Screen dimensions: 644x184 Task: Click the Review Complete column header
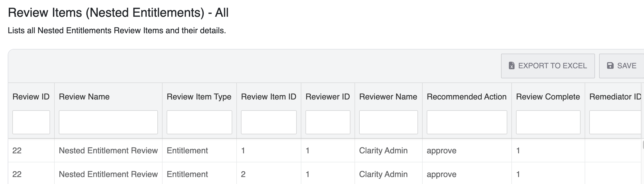pyautogui.click(x=548, y=97)
